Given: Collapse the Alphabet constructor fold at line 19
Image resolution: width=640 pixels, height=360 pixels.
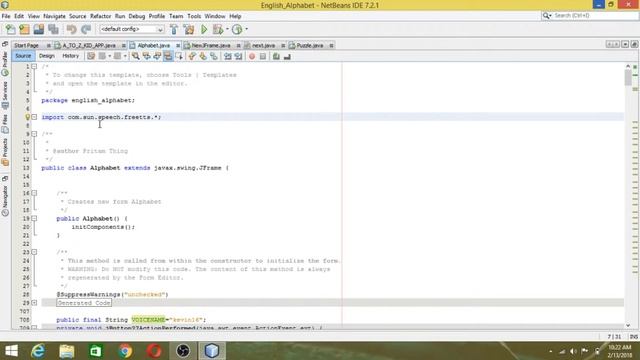Looking at the screenshot, I should click(34, 218).
